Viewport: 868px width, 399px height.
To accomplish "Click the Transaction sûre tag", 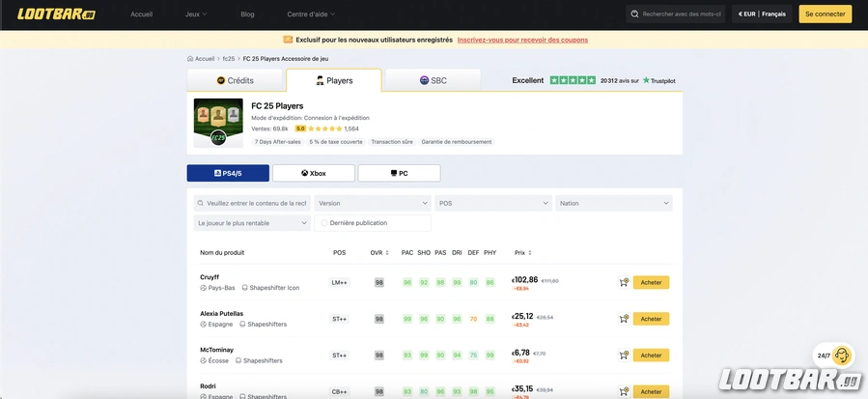I will 392,142.
